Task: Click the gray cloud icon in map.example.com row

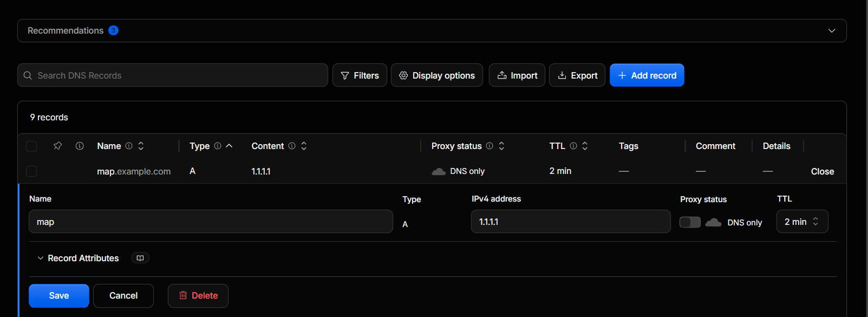Action: tap(439, 171)
